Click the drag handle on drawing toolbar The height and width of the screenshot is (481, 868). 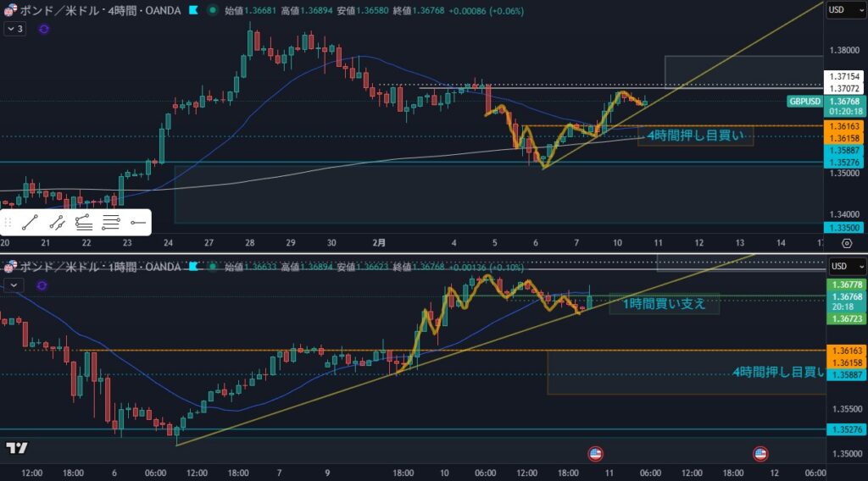click(x=8, y=224)
